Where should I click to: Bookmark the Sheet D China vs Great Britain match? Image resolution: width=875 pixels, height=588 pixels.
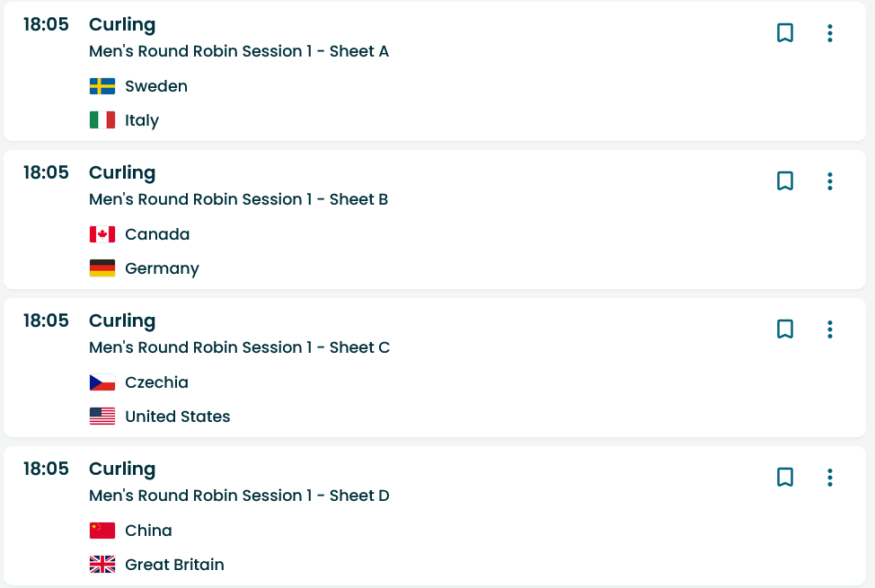pyautogui.click(x=785, y=477)
